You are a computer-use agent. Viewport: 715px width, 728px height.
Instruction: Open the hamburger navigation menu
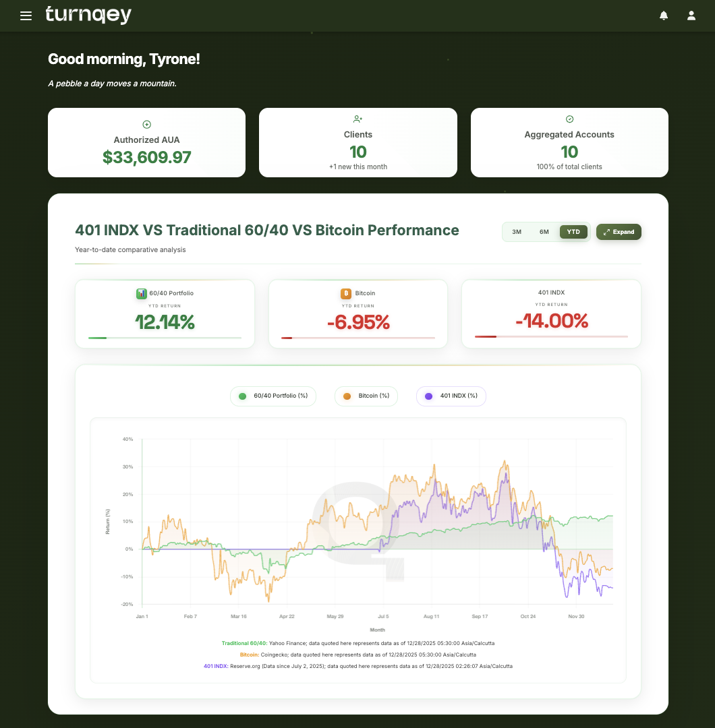26,16
